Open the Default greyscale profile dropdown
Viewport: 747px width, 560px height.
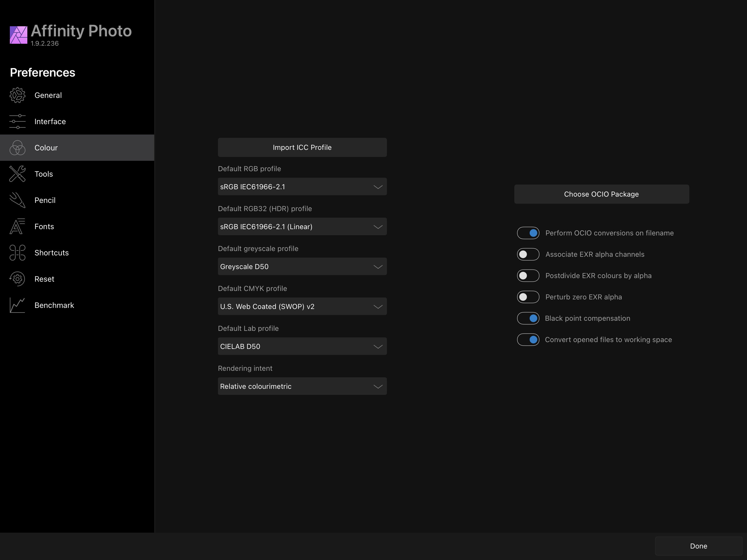302,267
